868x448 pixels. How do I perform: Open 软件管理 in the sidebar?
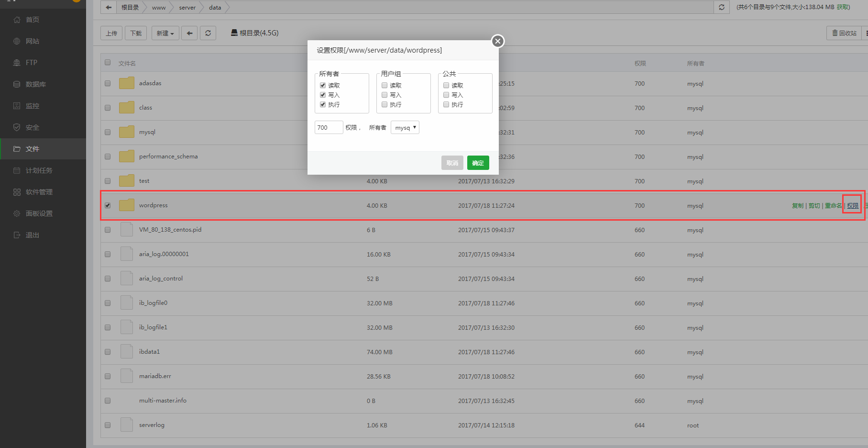tap(43, 192)
